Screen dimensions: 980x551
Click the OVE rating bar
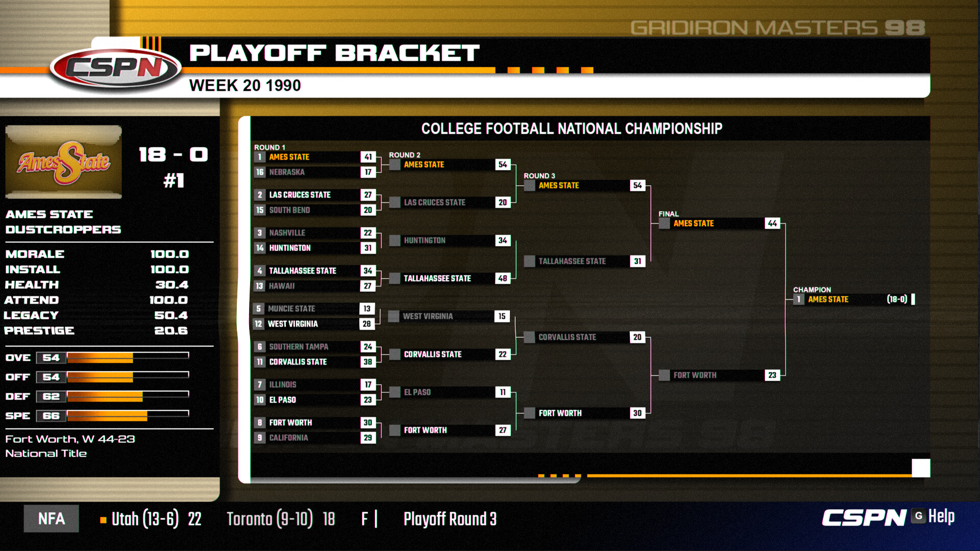coord(128,357)
